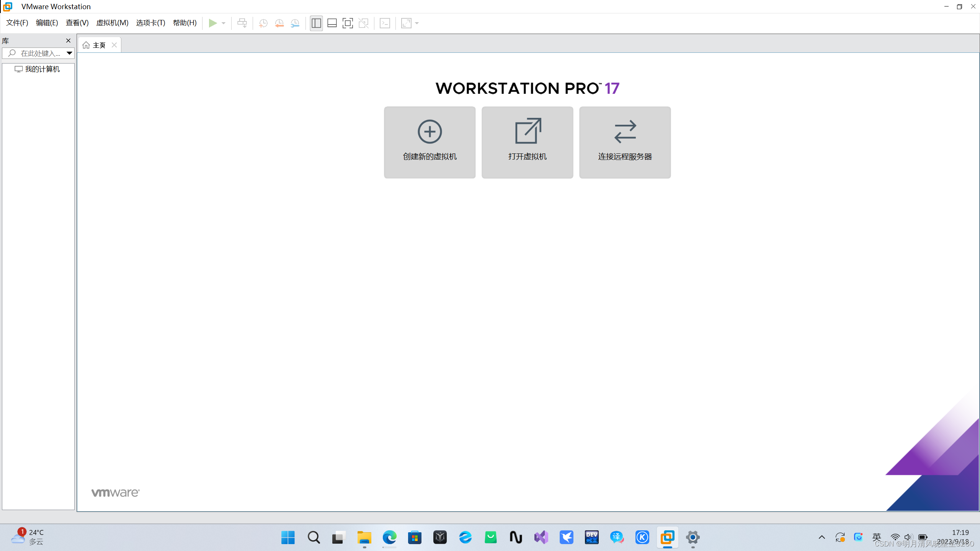
Task: Click the full screen view icon
Action: coord(349,23)
